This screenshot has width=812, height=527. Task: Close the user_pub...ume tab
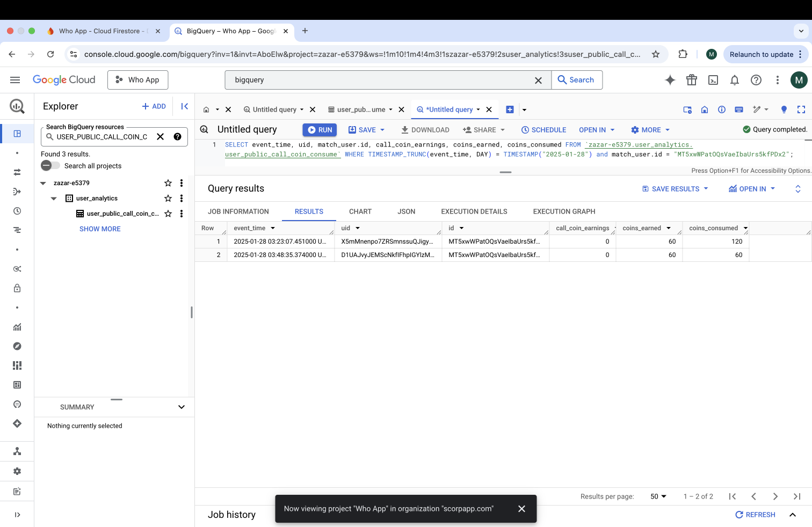401,109
